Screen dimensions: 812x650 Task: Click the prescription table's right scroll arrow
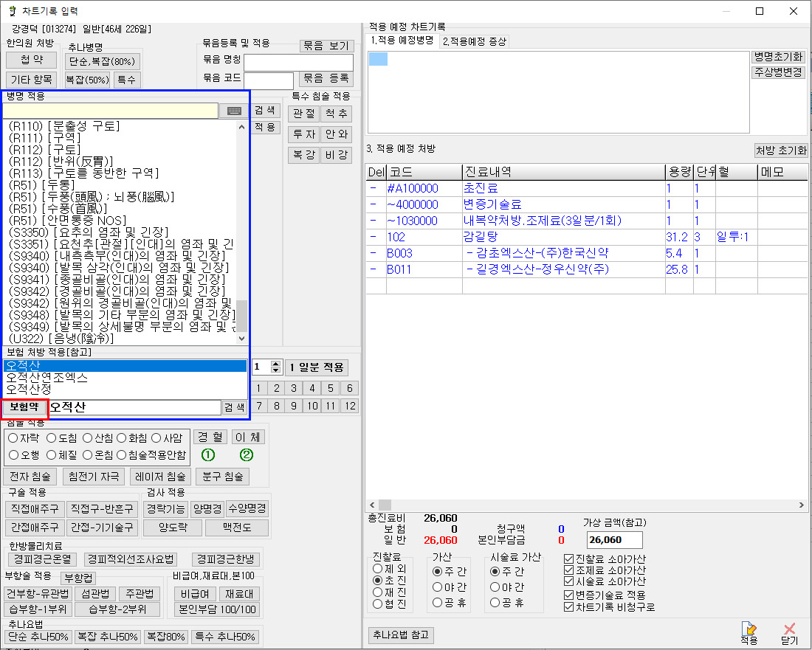[801, 505]
